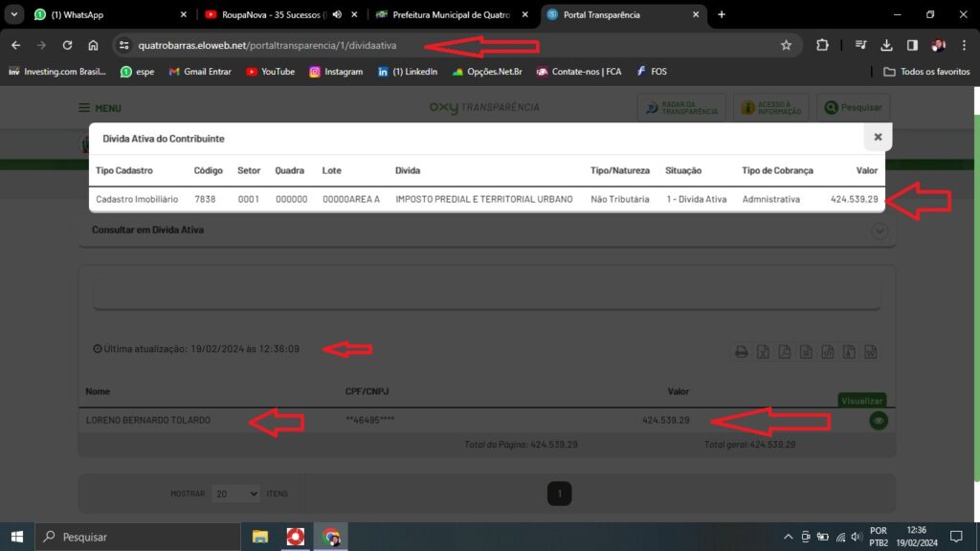
Task: Mute the RoupaNova tab audio
Action: click(337, 14)
